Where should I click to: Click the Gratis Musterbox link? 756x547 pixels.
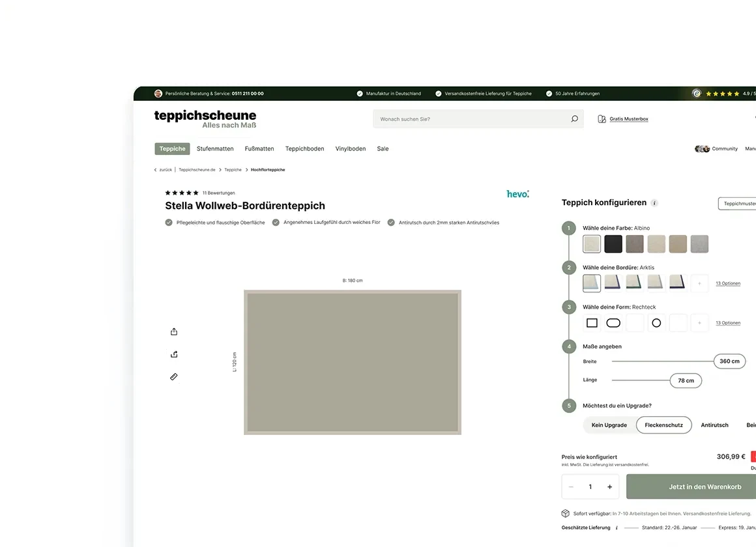tap(629, 119)
